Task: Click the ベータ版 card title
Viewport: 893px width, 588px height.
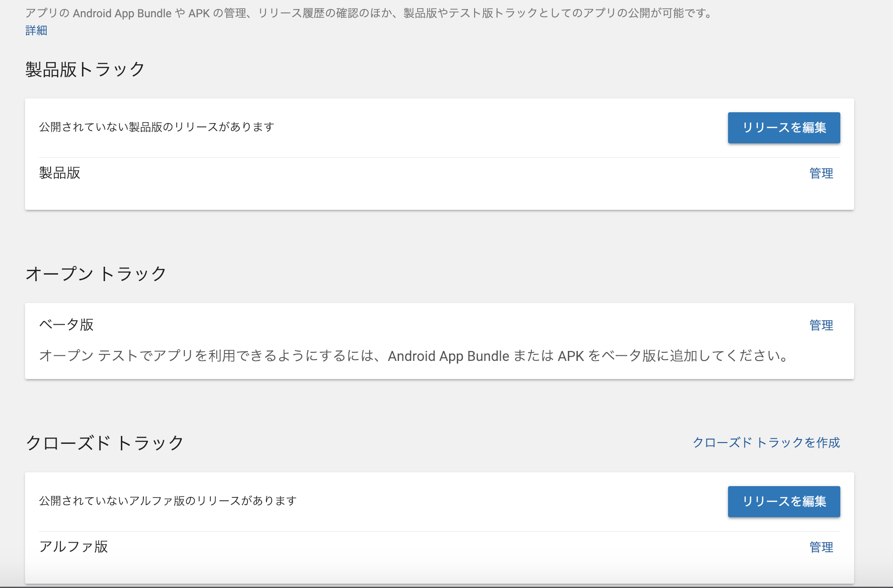Action: [66, 325]
